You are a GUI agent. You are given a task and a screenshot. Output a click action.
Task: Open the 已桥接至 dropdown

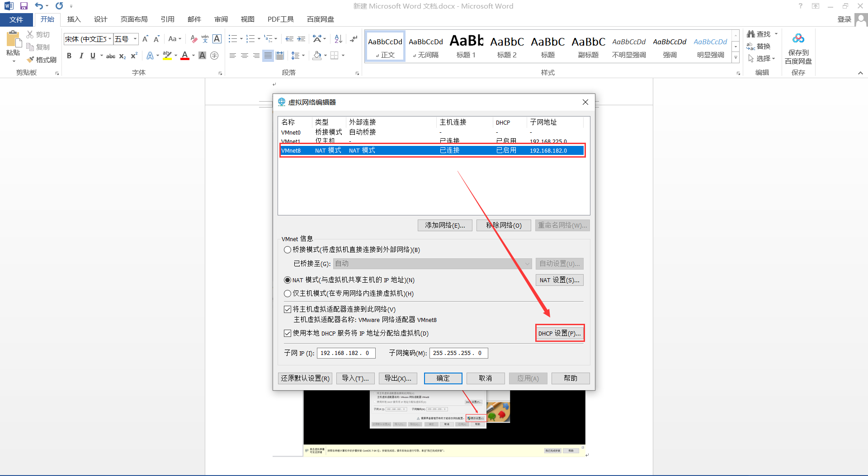point(527,264)
